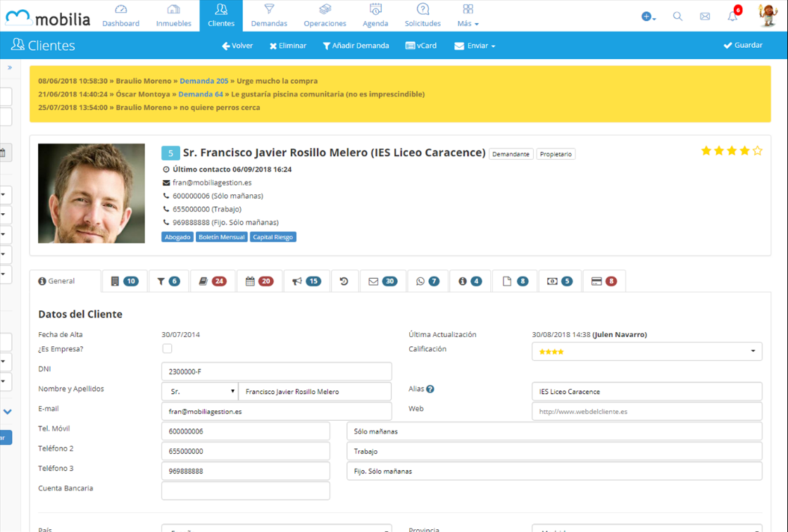Open the megaphone tab showing 15
The width and height of the screenshot is (788, 532).
[x=306, y=281]
